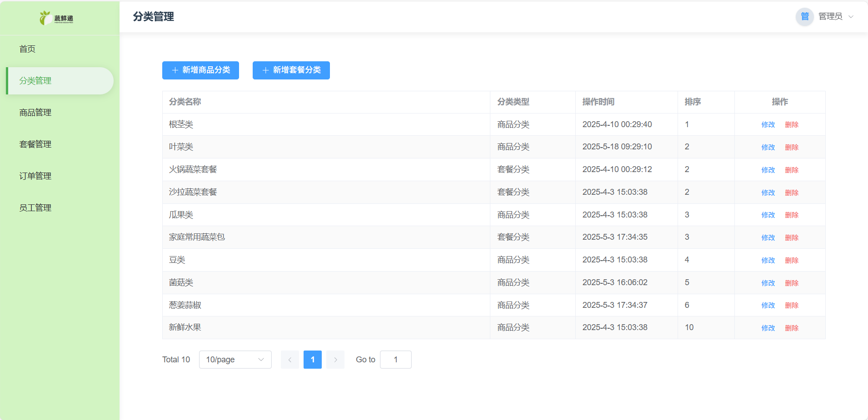Navigate to 套餐管理 menu item

[x=35, y=144]
